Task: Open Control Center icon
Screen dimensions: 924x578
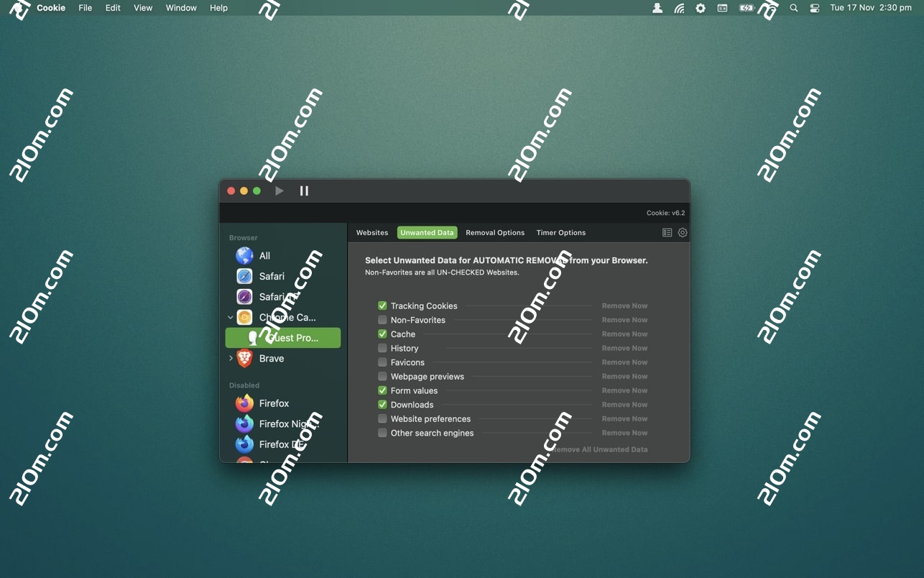Action: tap(815, 8)
